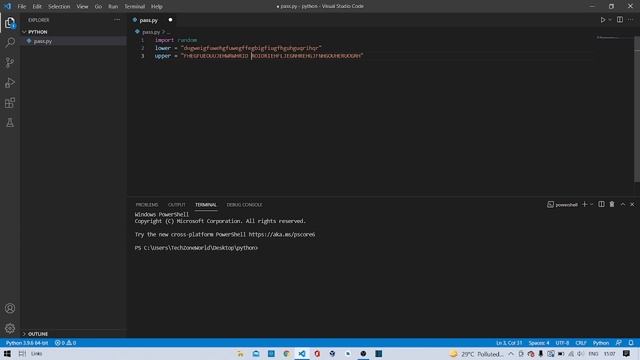Open the File Explorer taskbar icon
640x360 pixels.
tap(240, 354)
